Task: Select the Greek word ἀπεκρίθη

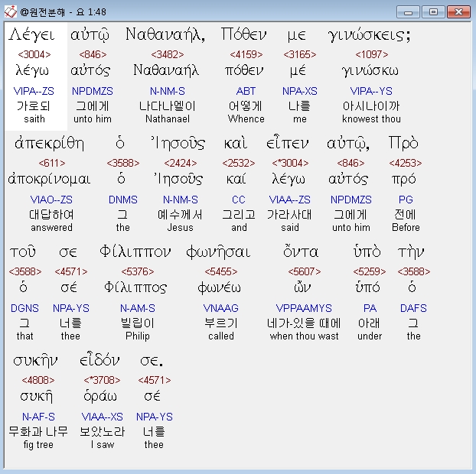Action: (x=49, y=143)
